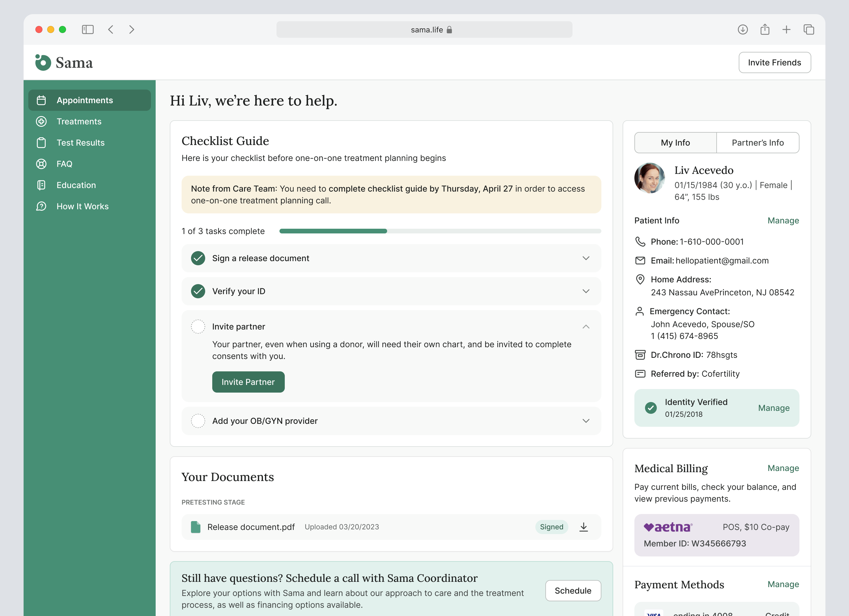Screen dimensions: 849x616
Task: Click the sama.life address bar
Action: pos(424,29)
